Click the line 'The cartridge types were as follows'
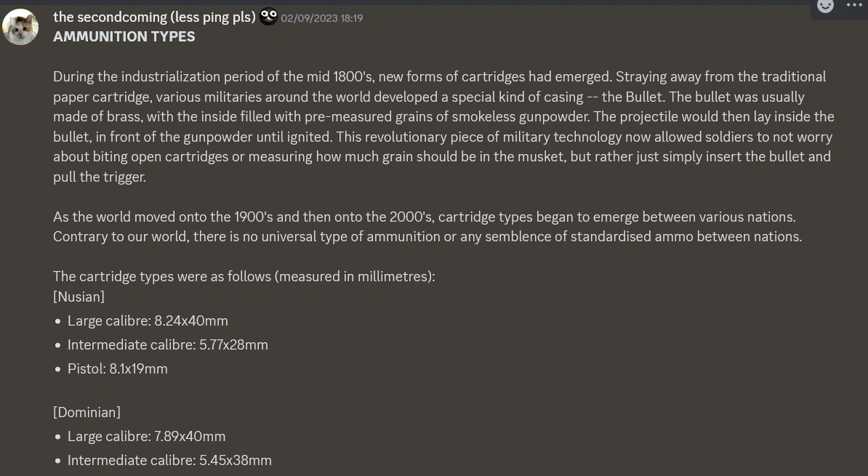 [x=244, y=276]
